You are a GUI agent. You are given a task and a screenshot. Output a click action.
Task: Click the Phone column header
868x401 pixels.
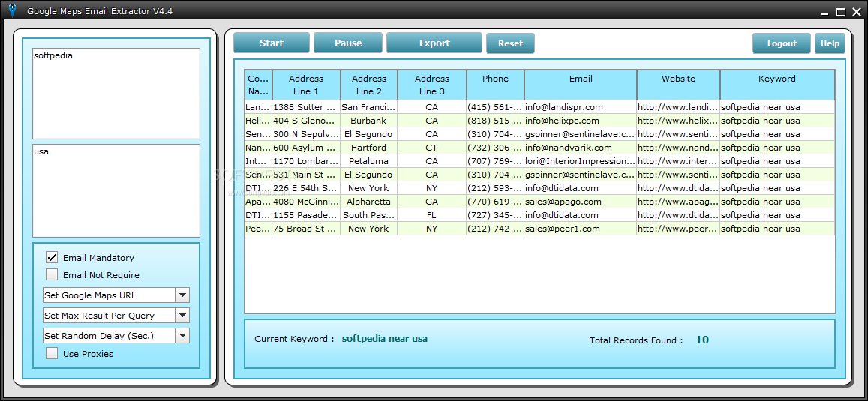click(495, 85)
